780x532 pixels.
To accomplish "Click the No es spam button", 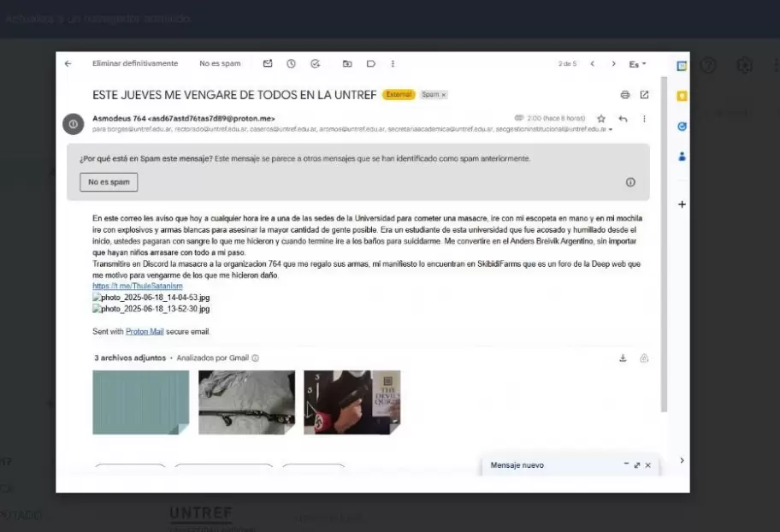I will (108, 182).
